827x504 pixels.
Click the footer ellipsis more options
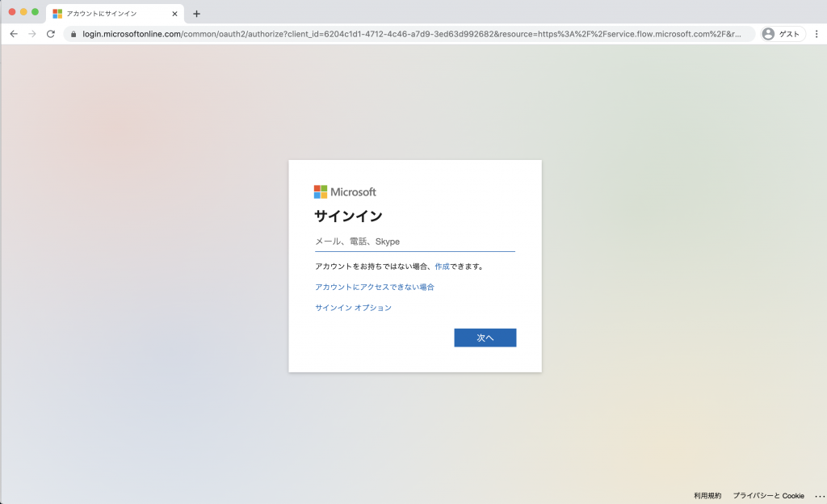point(820,496)
